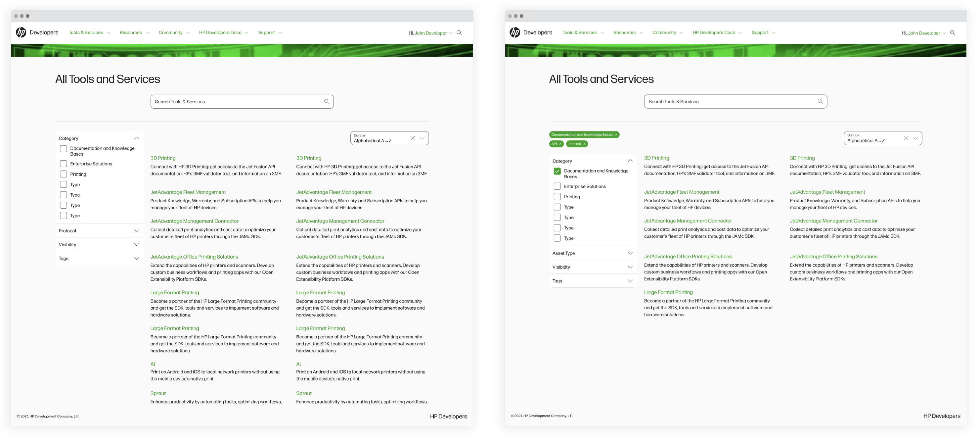This screenshot has height=443, width=980.
Task: Uncheck Documentation and Knowledge Bases in right window
Action: click(x=557, y=171)
